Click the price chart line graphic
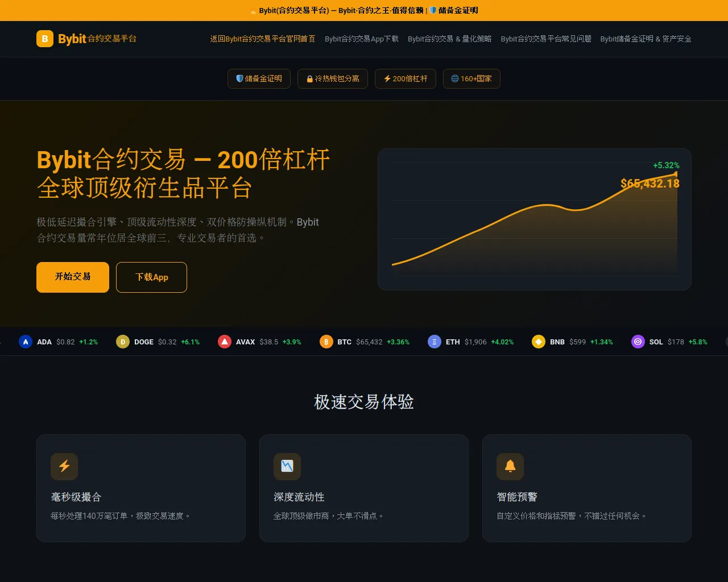This screenshot has height=582, width=728. pos(535,219)
